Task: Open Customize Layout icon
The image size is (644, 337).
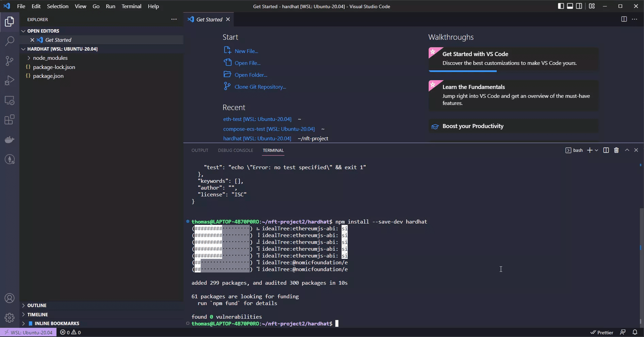Action: (592, 6)
